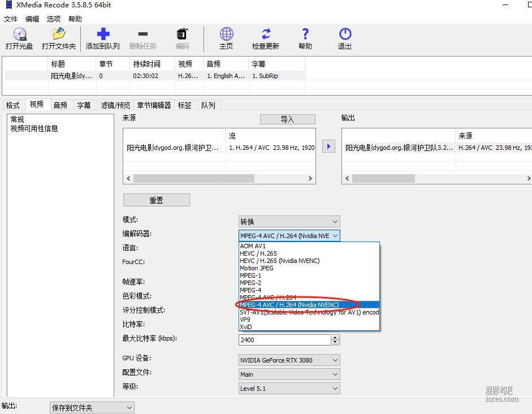
Task: Select SVT-AV1 codec option
Action: tap(309, 312)
